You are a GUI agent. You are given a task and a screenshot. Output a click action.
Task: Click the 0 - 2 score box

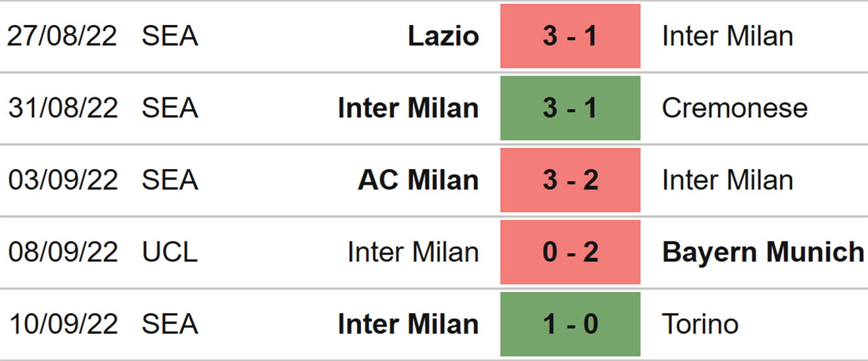570,253
